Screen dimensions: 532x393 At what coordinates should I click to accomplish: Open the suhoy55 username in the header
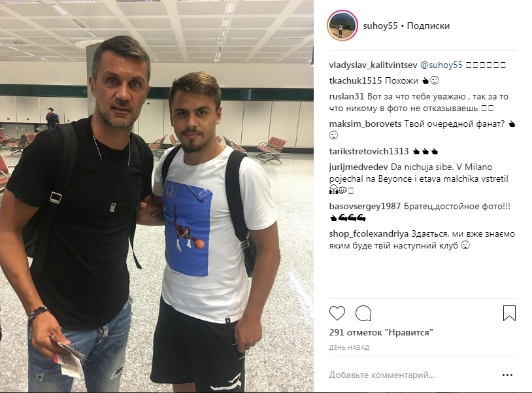pyautogui.click(x=380, y=26)
